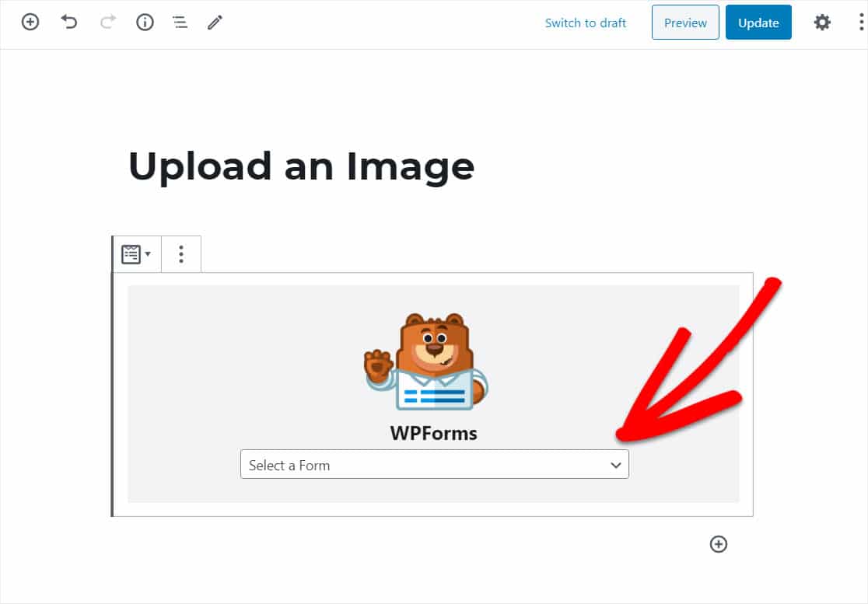Screen dimensions: 868x604
Task: Click Switch to draft link
Action: [585, 23]
